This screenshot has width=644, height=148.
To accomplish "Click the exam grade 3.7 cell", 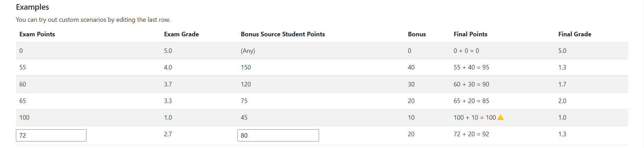I will click(x=168, y=84).
